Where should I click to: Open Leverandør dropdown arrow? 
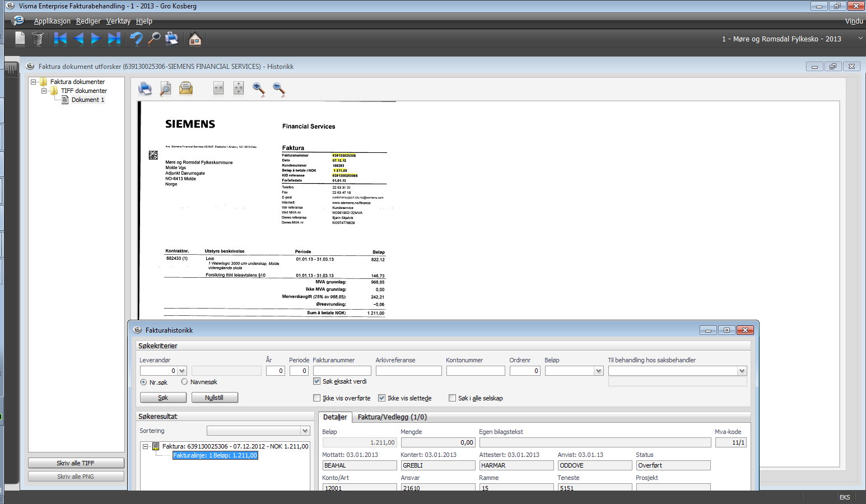click(x=182, y=371)
